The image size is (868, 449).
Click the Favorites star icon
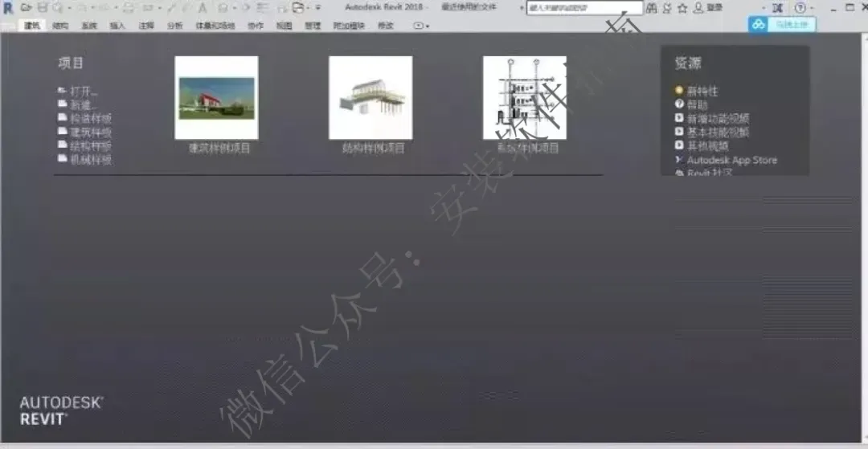click(x=682, y=8)
